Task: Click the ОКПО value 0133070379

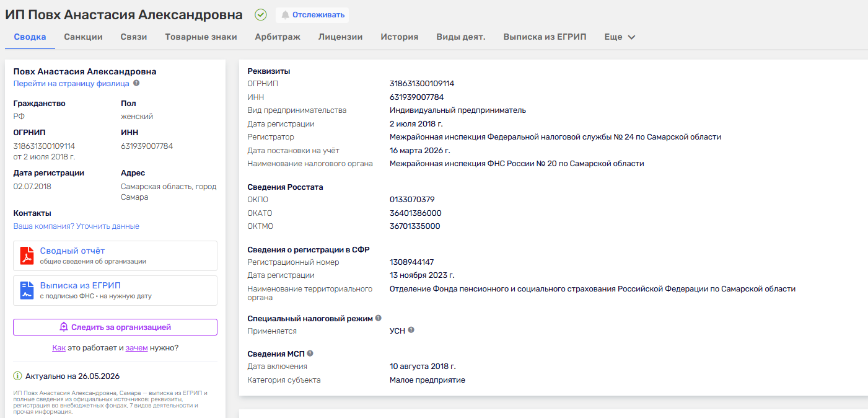Action: coord(412,200)
